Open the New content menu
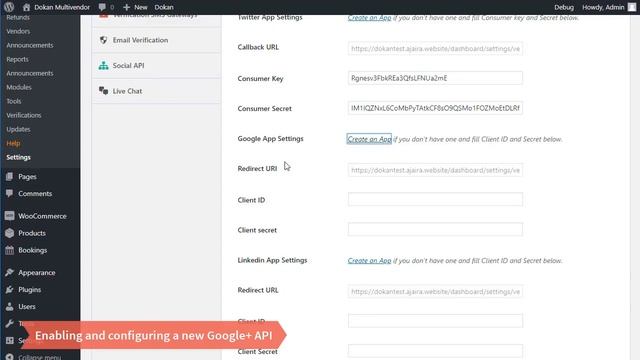Image resolution: width=640 pixels, height=360 pixels. pyautogui.click(x=135, y=7)
